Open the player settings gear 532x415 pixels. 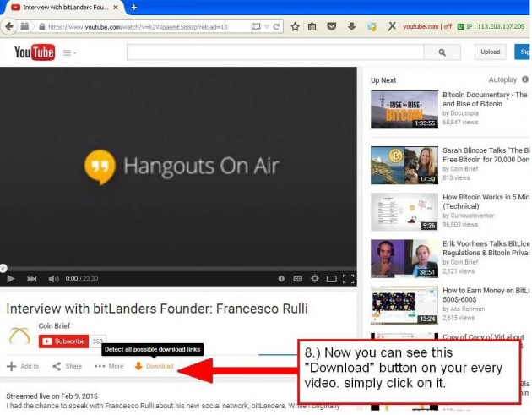coord(314,278)
